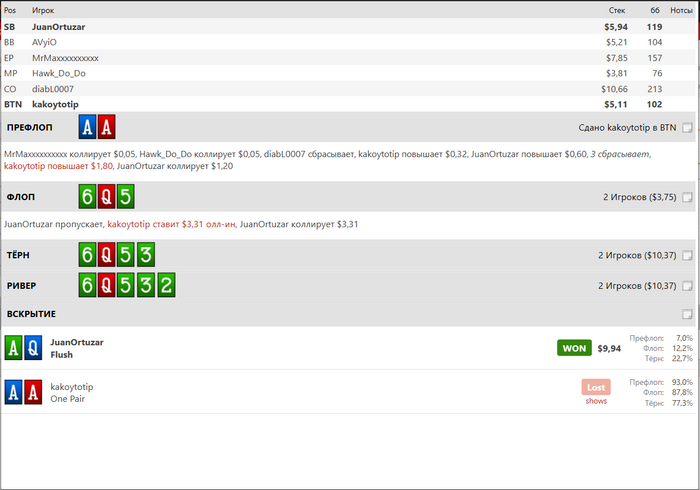Click the green 6 card in the river row
This screenshot has height=490, width=700.
point(88,285)
